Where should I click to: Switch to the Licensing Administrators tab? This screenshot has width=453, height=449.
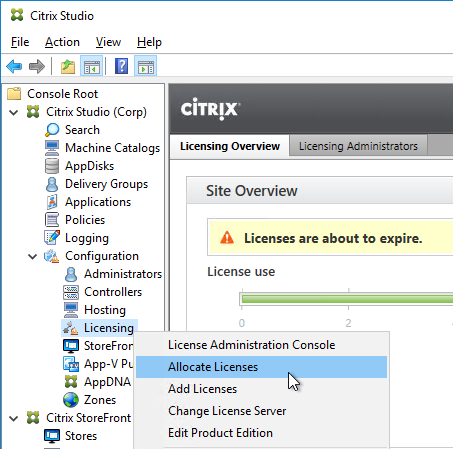pos(358,146)
